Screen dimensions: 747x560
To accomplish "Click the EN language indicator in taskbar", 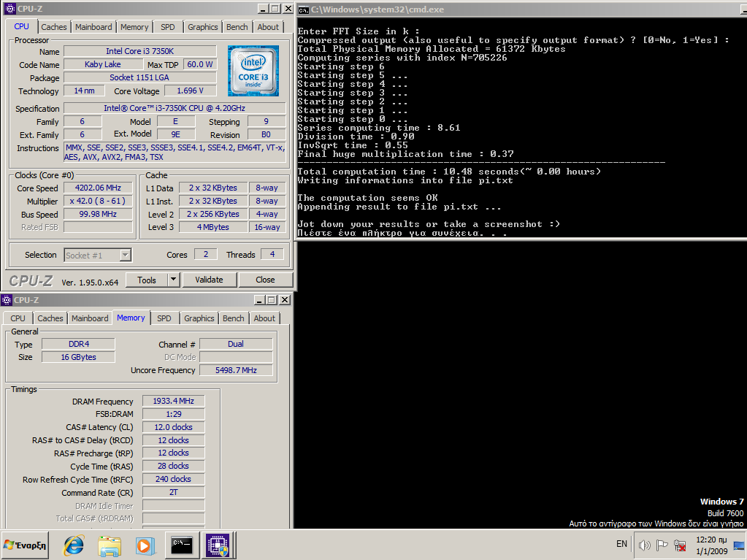I will tap(621, 544).
